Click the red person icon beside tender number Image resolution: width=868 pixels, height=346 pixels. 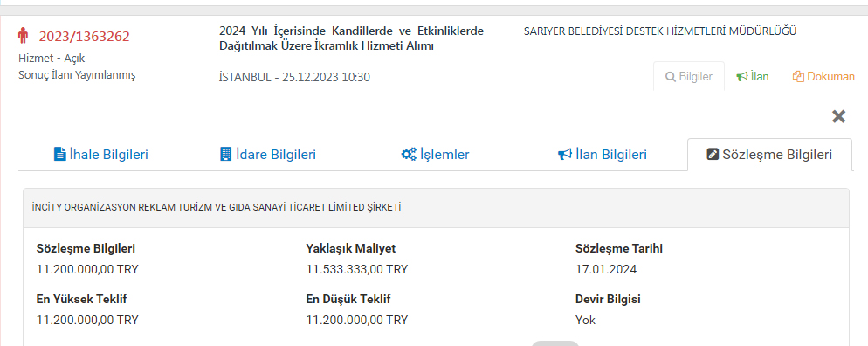point(23,37)
